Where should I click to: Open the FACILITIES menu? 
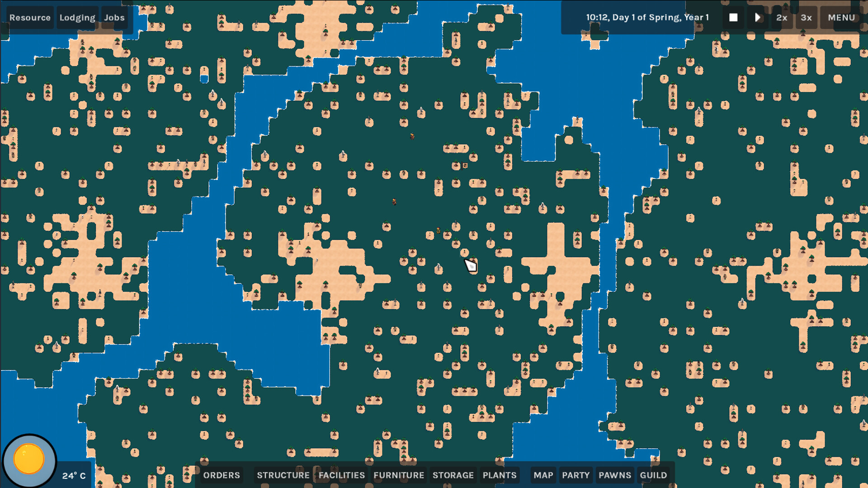[342, 475]
